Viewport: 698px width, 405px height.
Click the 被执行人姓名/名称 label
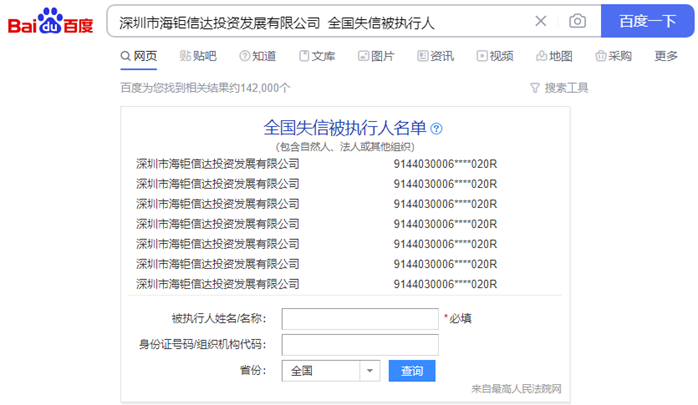coord(219,319)
